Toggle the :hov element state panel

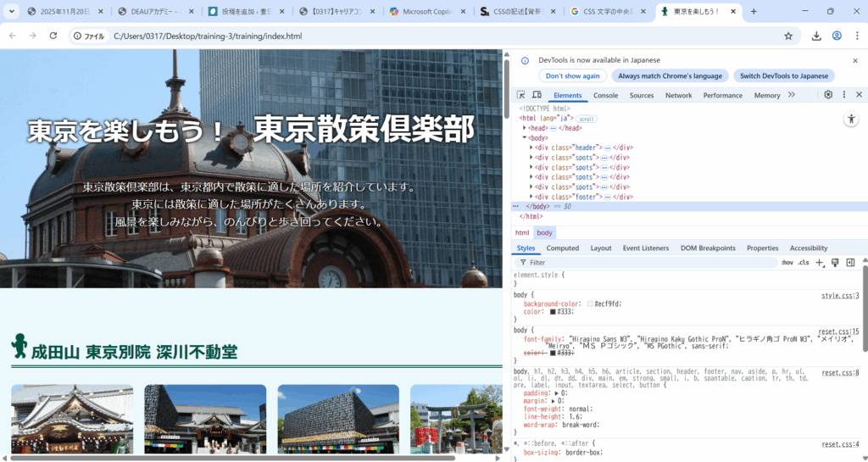tap(787, 263)
